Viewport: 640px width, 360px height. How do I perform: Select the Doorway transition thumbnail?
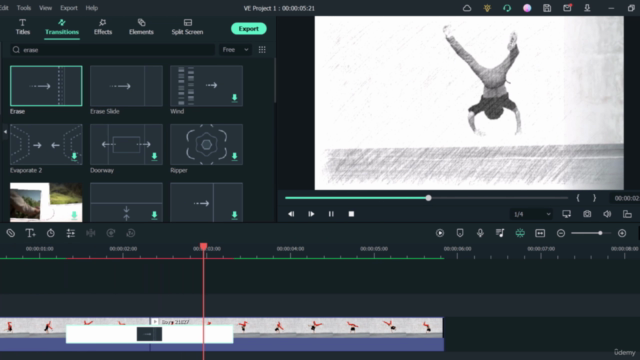pos(126,144)
